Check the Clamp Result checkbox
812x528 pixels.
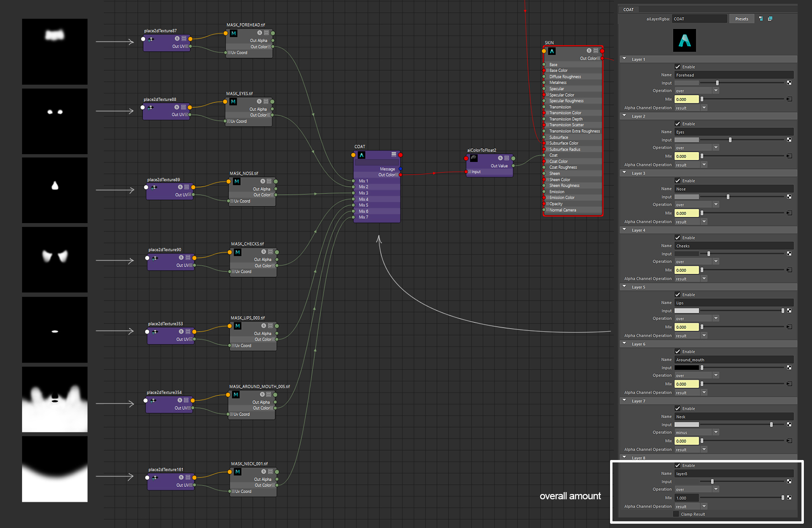(676, 514)
